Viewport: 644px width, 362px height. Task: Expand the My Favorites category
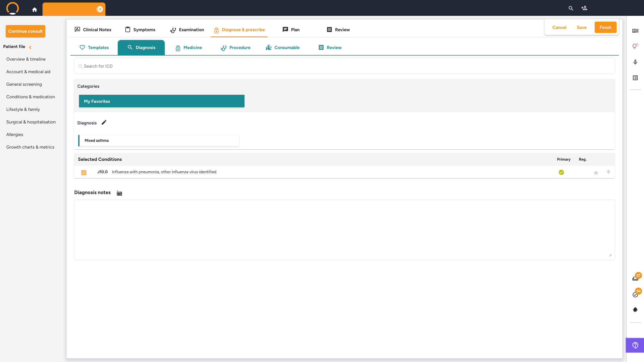162,101
